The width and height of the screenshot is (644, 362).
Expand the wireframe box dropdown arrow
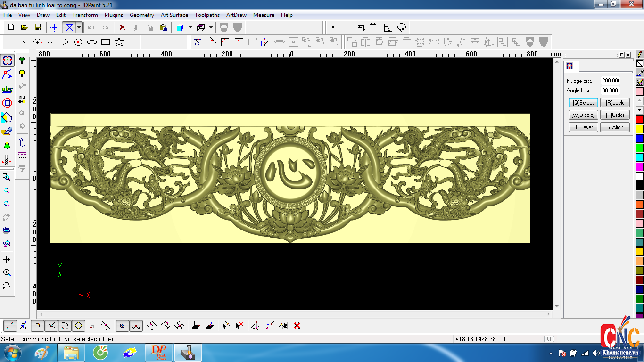coord(211,27)
